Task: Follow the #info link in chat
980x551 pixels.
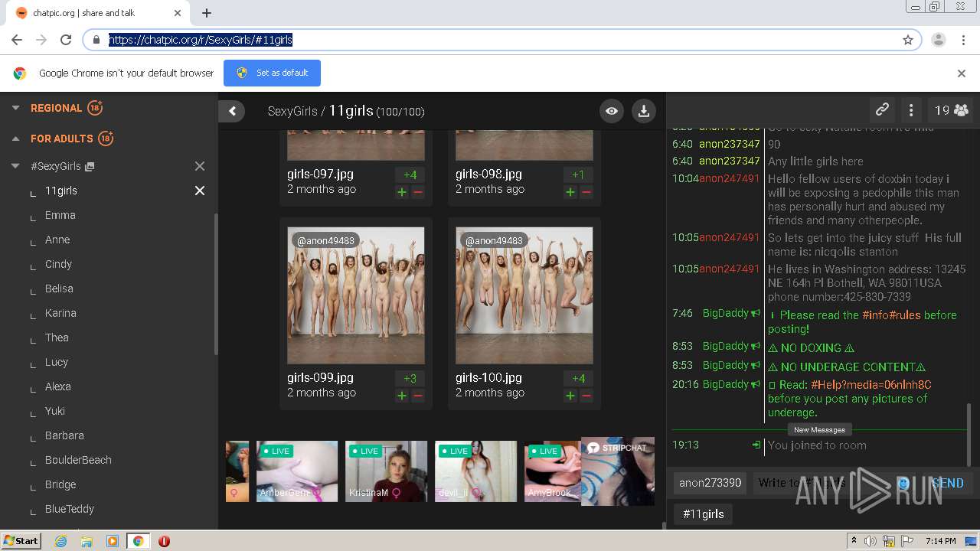Action: click(x=877, y=315)
